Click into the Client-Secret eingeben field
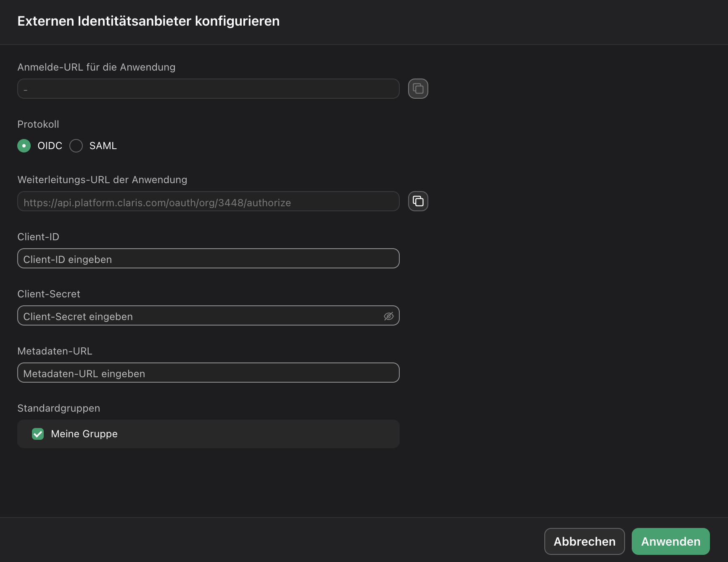 tap(189, 316)
